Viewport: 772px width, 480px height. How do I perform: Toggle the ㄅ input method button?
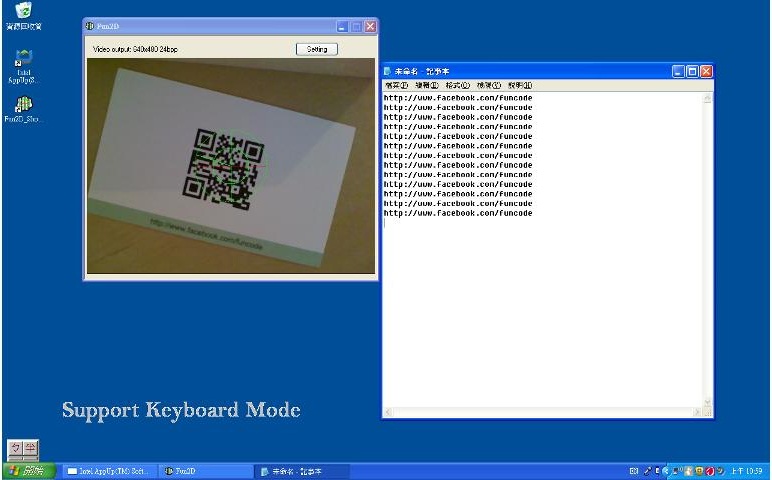[x=16, y=448]
